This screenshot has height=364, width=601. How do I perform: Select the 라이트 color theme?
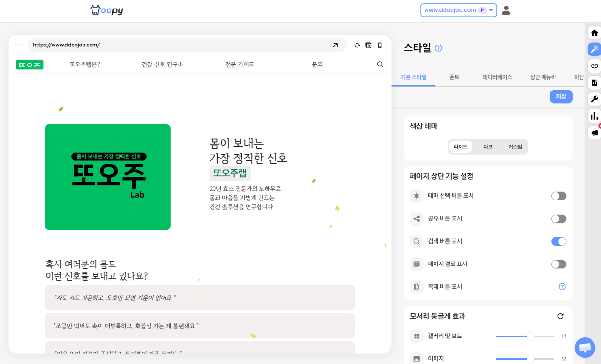click(461, 147)
